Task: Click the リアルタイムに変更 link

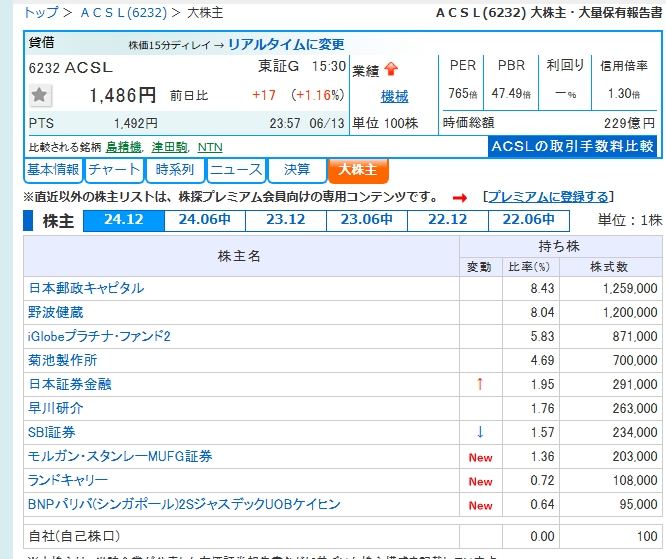Action: pos(285,44)
